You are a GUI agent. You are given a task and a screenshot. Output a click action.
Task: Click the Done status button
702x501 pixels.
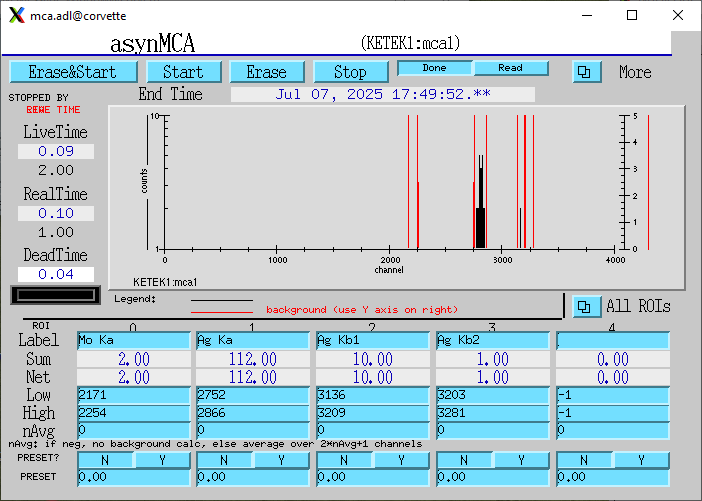[435, 68]
